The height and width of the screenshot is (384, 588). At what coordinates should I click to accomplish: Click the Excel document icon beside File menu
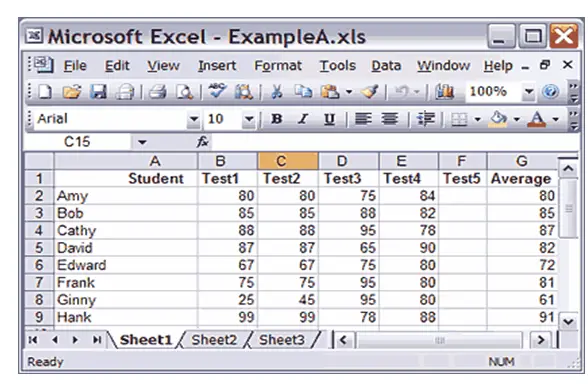pos(44,65)
